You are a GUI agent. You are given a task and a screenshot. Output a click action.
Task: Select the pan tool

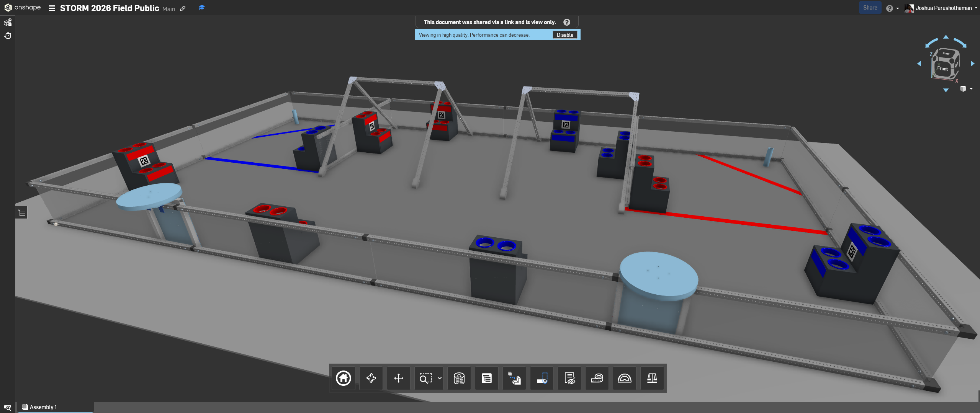pyautogui.click(x=398, y=378)
